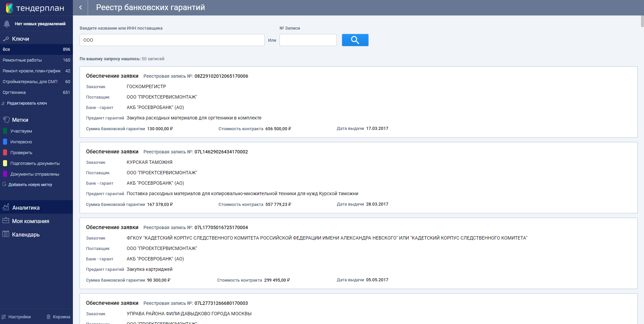
Task: Filter by Проверить label
Action: pos(21,153)
